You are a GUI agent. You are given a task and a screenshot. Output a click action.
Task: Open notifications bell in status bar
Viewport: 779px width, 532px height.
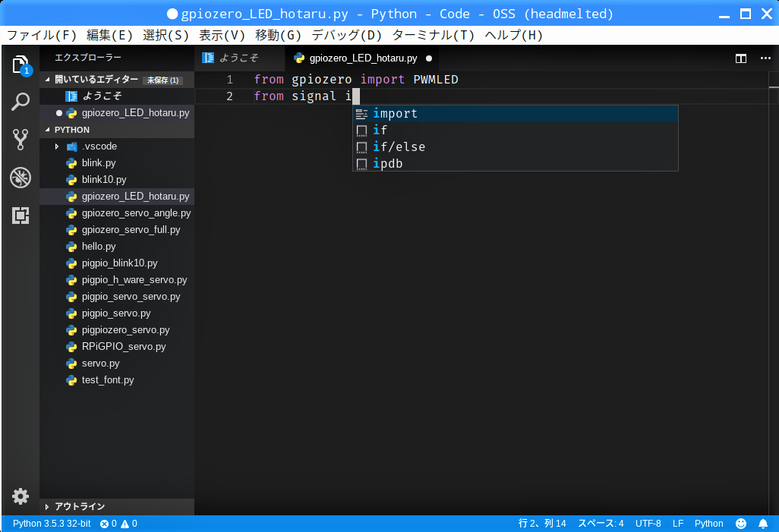763,524
